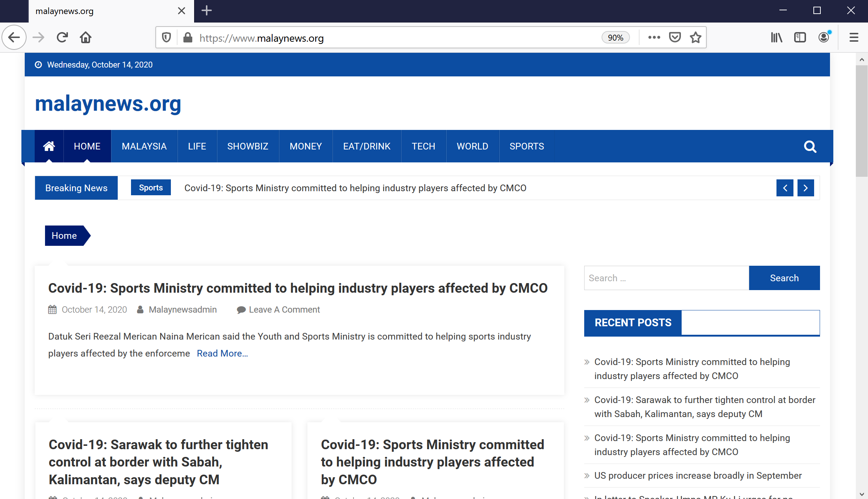Open page actions three-dot menu
The image size is (868, 499).
[654, 37]
